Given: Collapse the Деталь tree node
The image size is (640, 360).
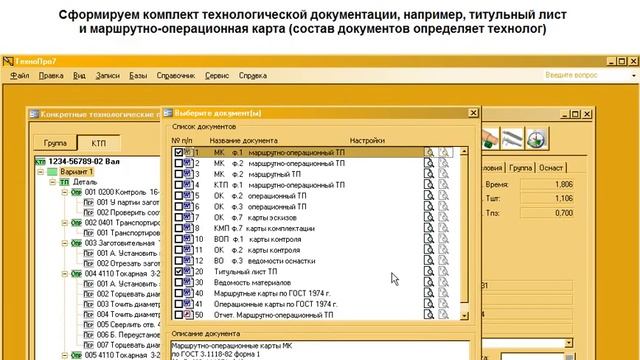Looking at the screenshot, I should coord(52,182).
